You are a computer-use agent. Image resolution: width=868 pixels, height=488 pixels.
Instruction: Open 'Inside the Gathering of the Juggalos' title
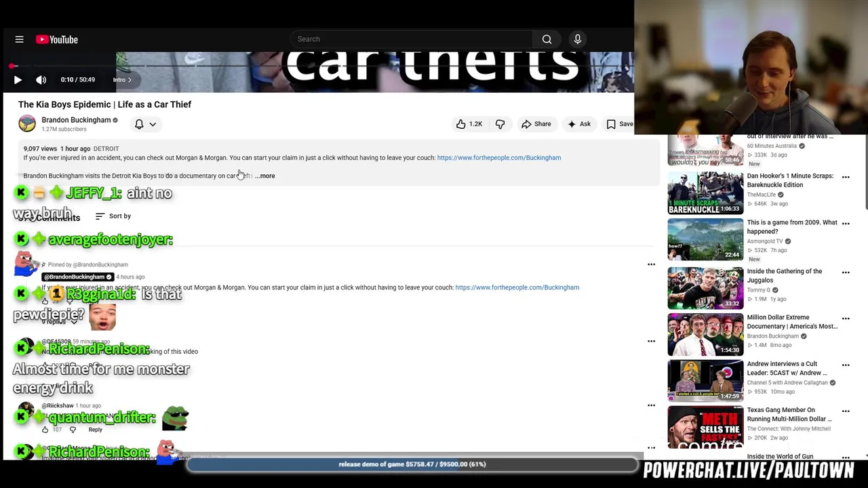(785, 276)
